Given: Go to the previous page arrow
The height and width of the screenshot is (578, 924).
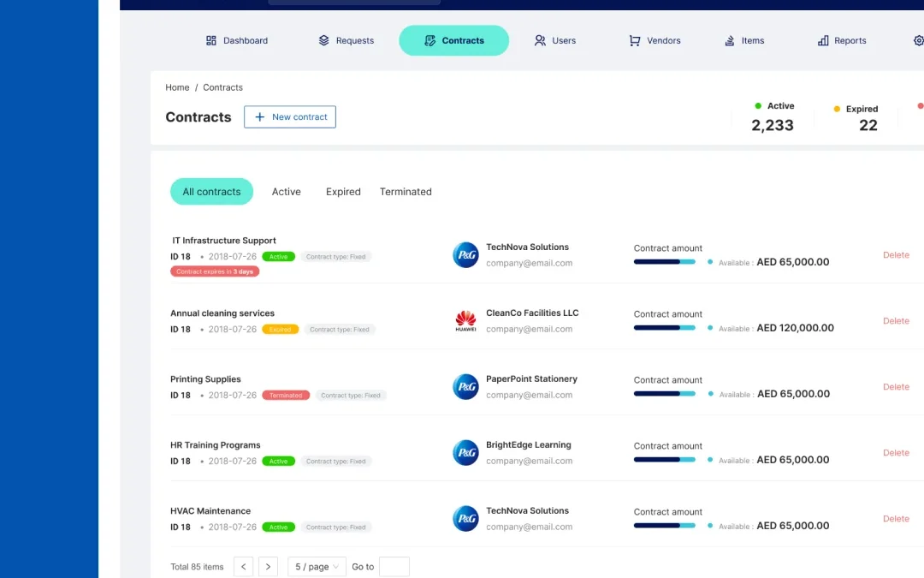Looking at the screenshot, I should coord(243,567).
